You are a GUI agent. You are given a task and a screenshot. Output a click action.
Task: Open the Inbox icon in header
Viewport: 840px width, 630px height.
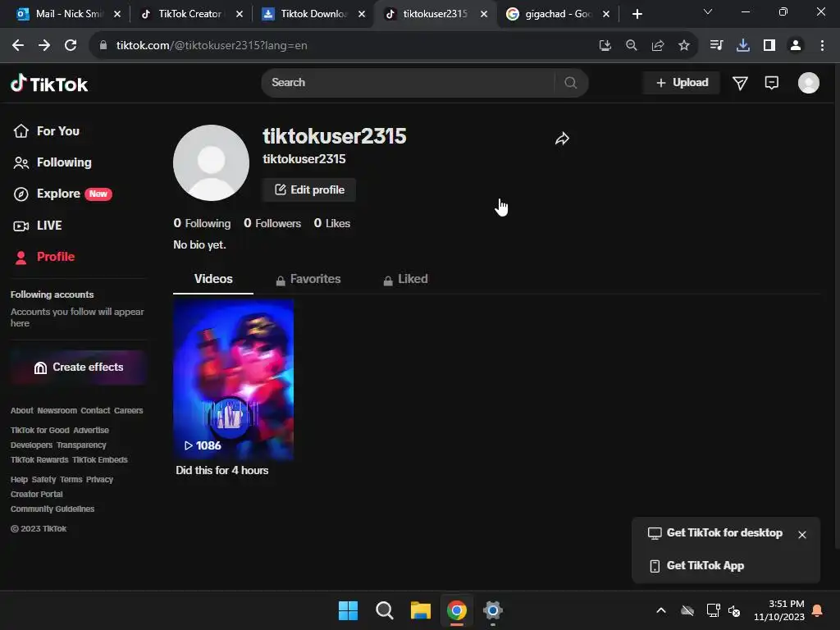pos(771,83)
